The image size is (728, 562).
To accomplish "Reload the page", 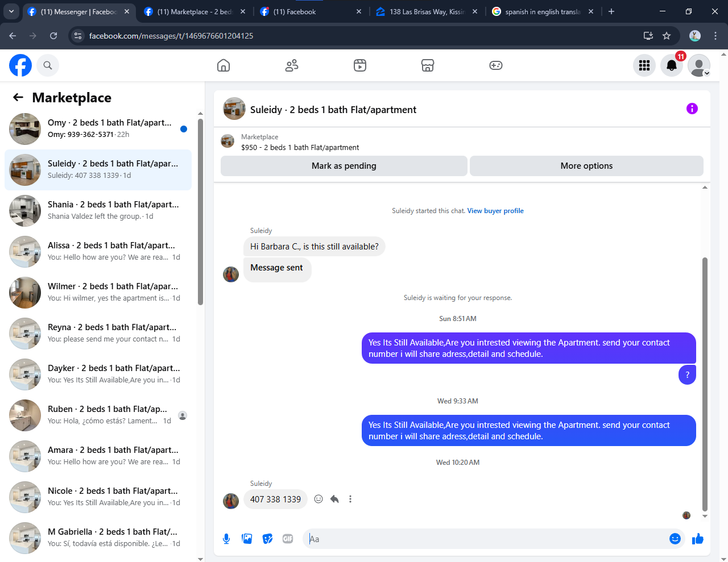I will 53,36.
